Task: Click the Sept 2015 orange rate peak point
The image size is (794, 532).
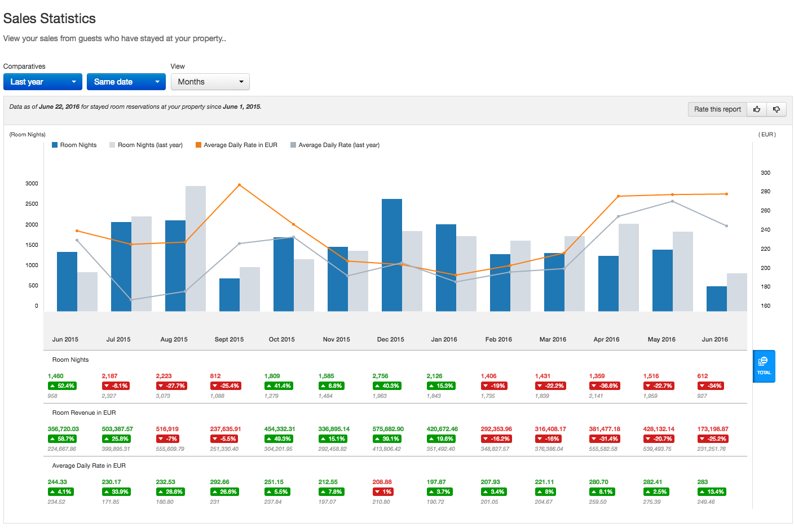Action: click(240, 185)
